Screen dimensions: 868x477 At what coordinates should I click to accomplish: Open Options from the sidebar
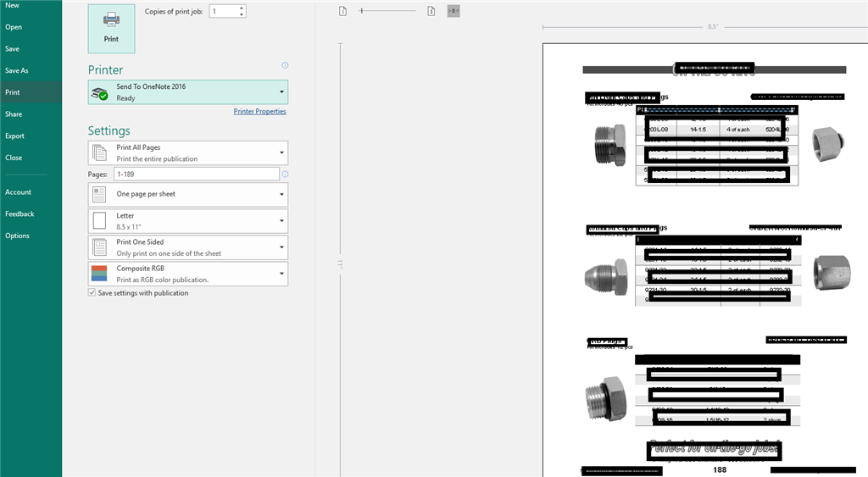(18, 236)
